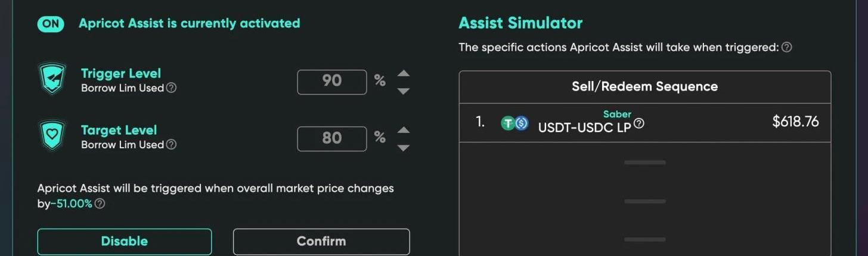Click the Trigger Level shield icon
Viewport: 868px width, 256px height.
pos(52,80)
